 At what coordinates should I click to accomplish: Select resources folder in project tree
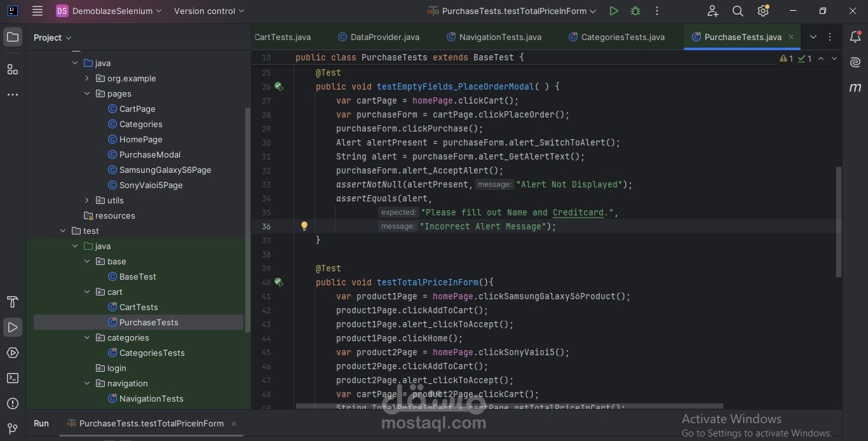tap(109, 215)
